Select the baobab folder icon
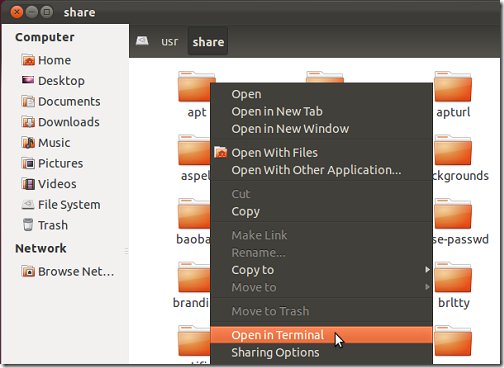Viewport: 504px width, 368px height. tap(194, 214)
